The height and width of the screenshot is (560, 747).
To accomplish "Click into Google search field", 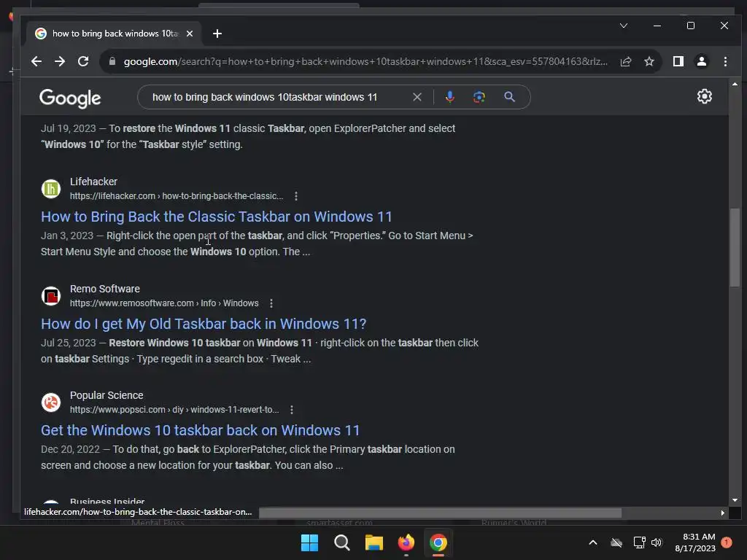I will click(x=264, y=97).
